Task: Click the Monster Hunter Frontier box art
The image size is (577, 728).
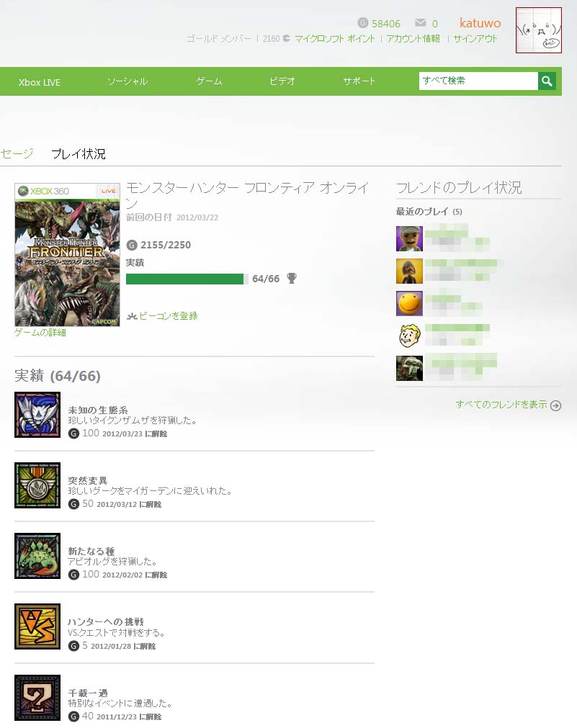Action: 68,255
